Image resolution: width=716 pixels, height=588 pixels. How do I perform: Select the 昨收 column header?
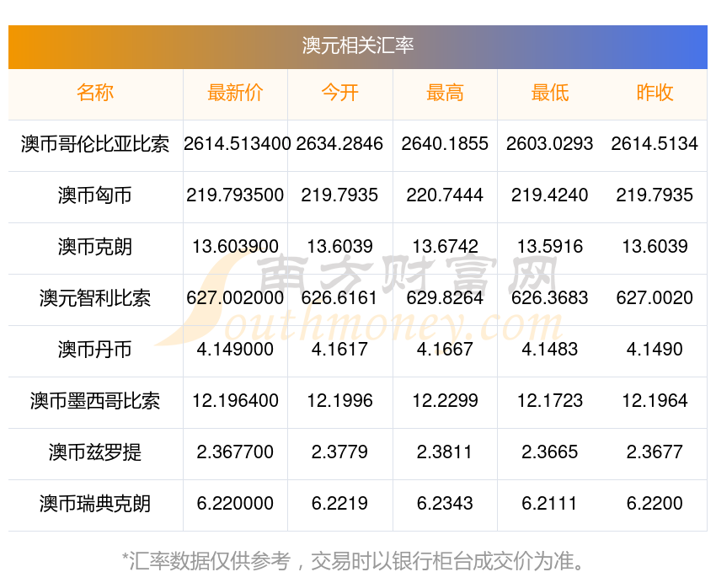click(655, 93)
